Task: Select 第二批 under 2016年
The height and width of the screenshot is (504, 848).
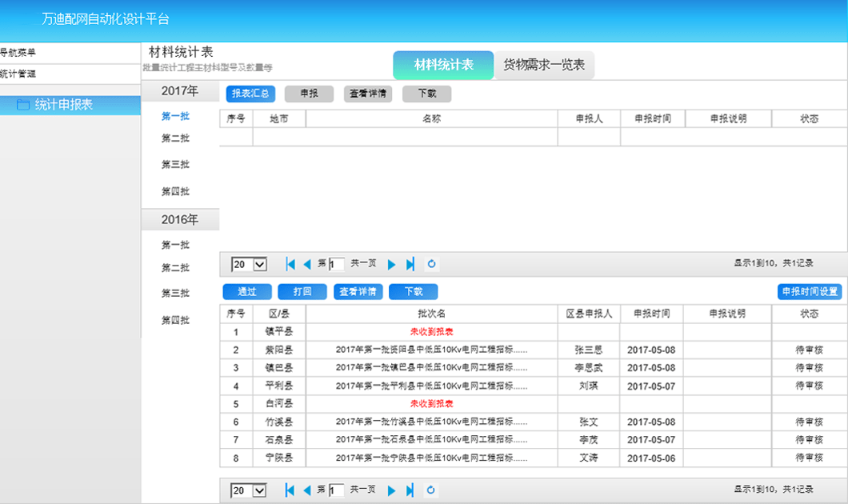Action: pyautogui.click(x=175, y=268)
